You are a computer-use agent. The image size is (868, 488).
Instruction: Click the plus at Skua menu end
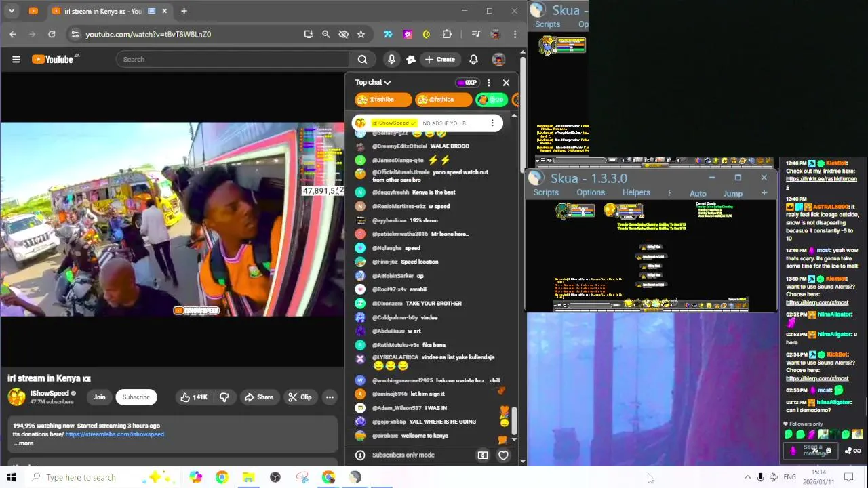click(764, 193)
